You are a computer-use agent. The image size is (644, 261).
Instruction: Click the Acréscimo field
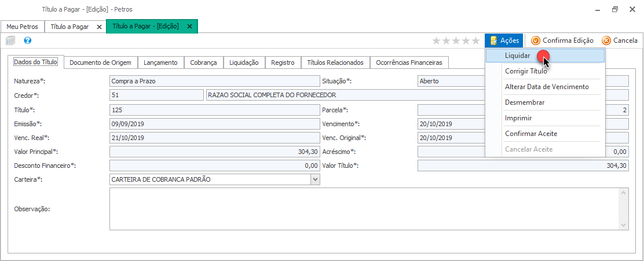pos(523,152)
